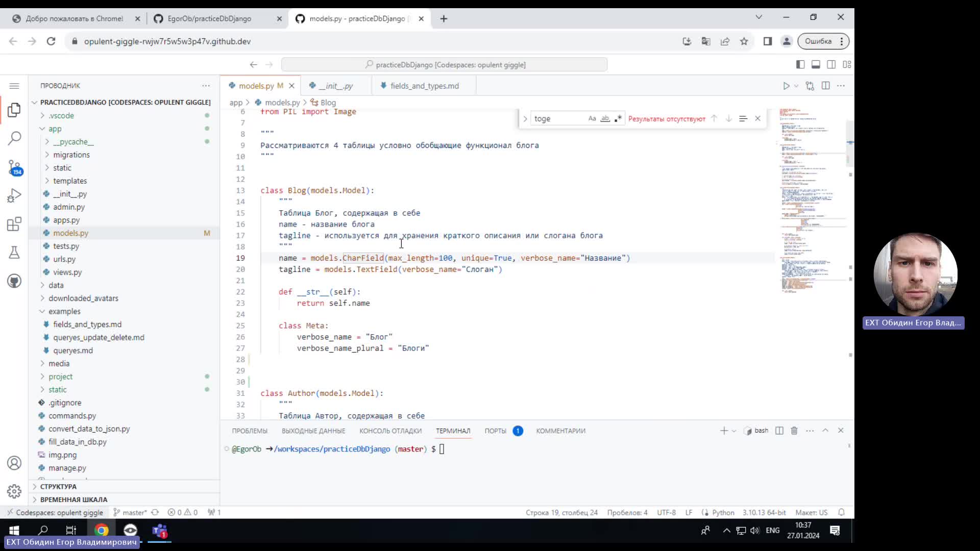Open Source Control view with 194 badge
Viewport: 980px width, 551px height.
(14, 167)
